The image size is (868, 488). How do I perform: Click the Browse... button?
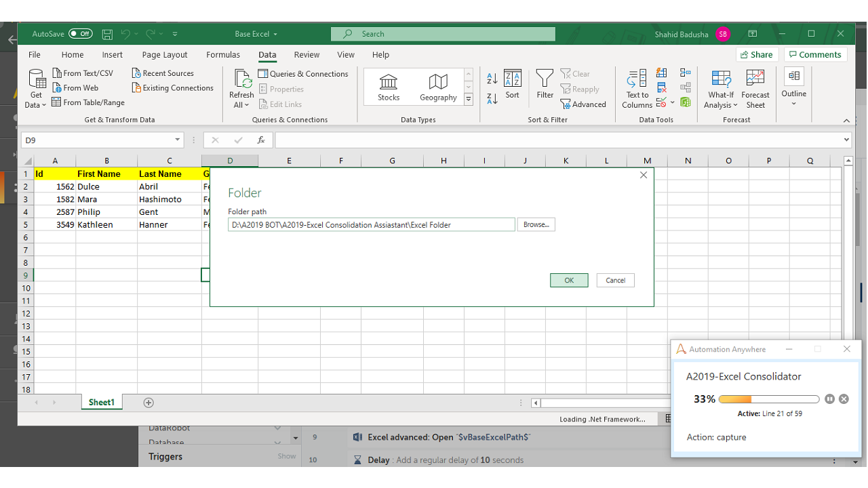[x=536, y=224]
